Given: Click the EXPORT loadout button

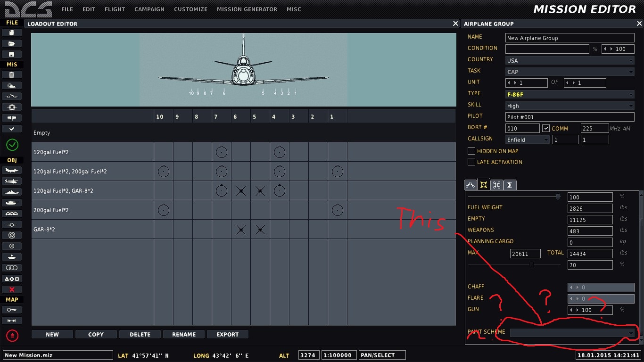Looking at the screenshot, I should pos(228,334).
